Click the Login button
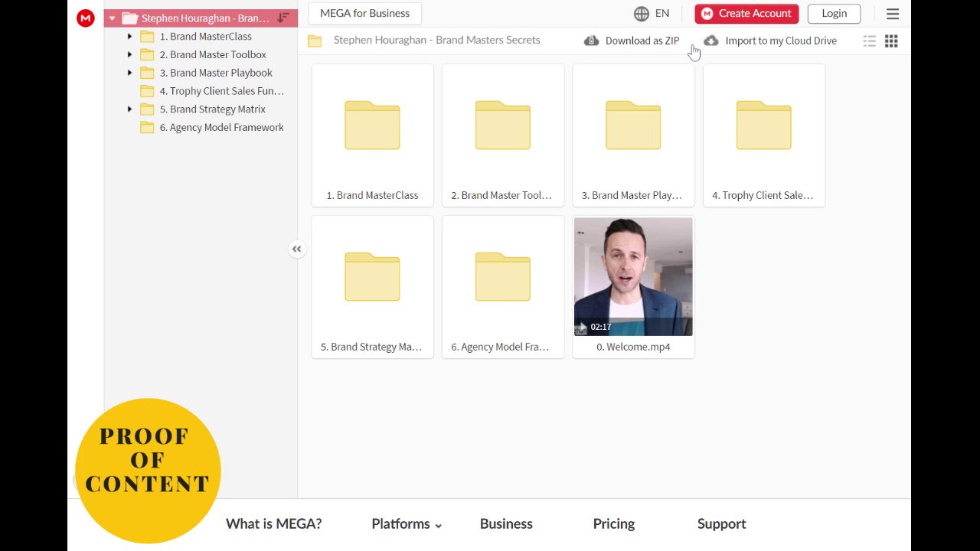This screenshot has height=551, width=980. point(834,13)
